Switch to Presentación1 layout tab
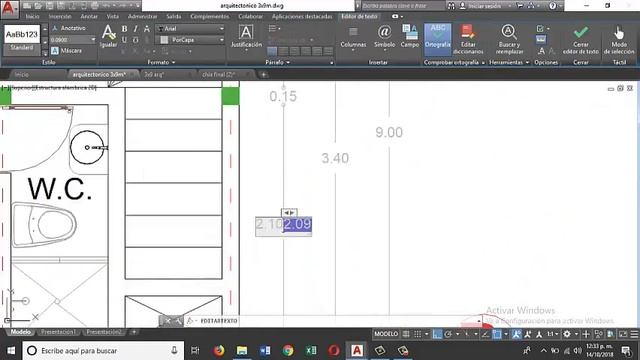 (58, 332)
